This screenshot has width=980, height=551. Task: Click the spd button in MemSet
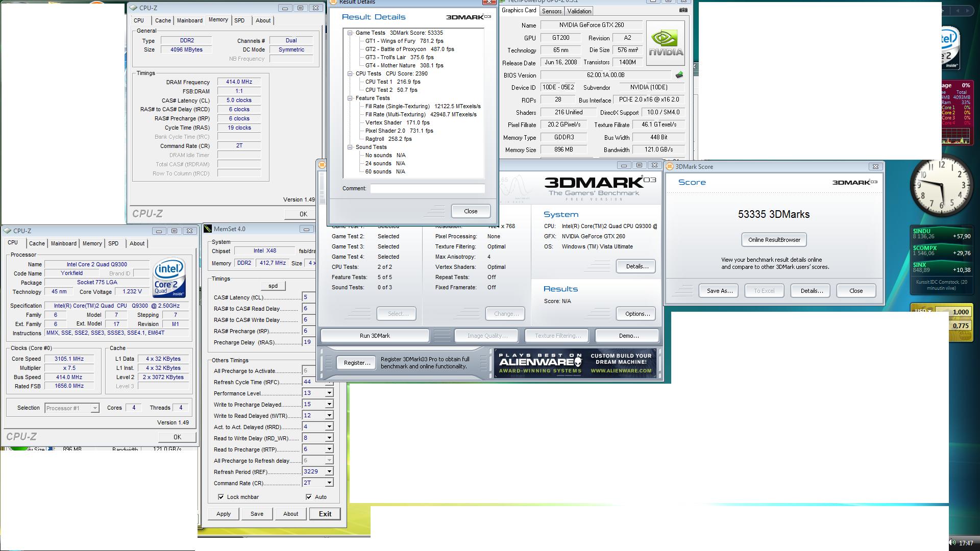click(x=273, y=286)
